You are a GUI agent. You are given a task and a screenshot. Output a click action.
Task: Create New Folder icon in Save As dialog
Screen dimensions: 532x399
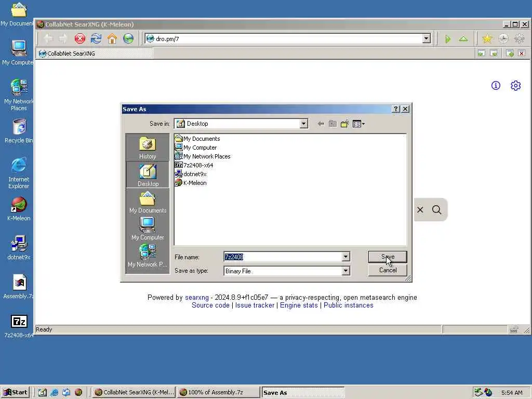click(345, 124)
